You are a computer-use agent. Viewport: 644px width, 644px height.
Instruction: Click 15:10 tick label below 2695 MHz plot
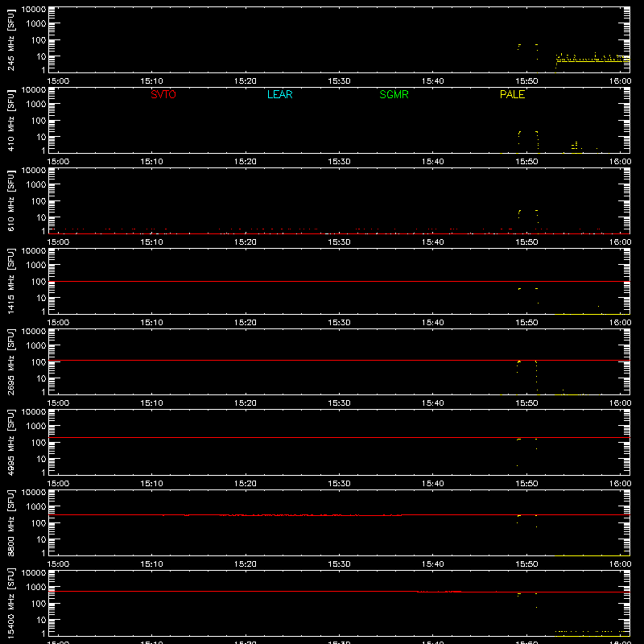(x=151, y=403)
